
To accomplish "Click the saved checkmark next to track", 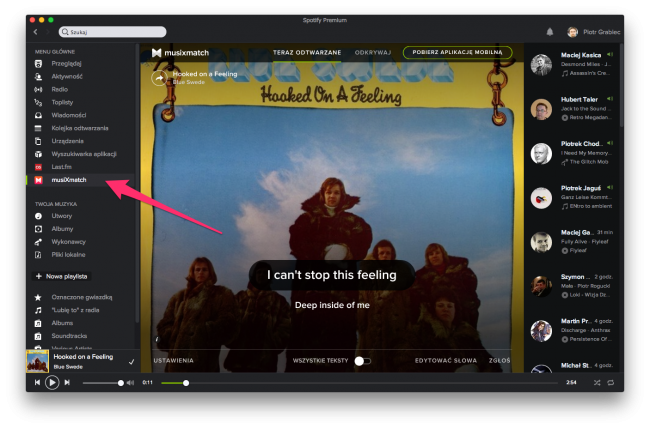I will point(131,361).
